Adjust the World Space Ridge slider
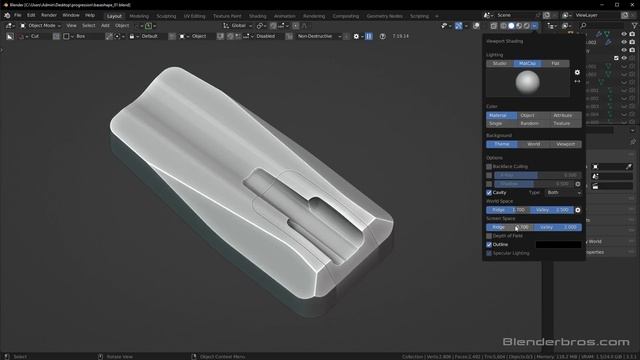 (x=508, y=210)
